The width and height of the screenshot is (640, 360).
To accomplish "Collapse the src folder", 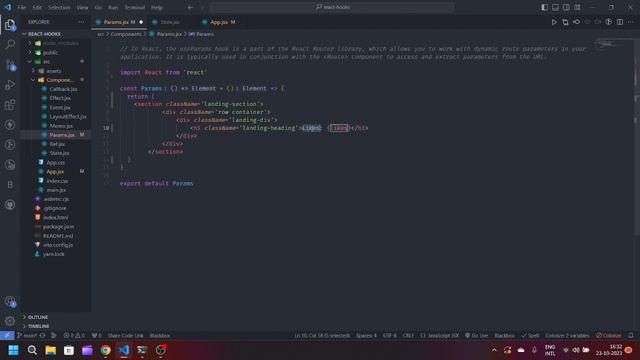I will coord(56,62).
